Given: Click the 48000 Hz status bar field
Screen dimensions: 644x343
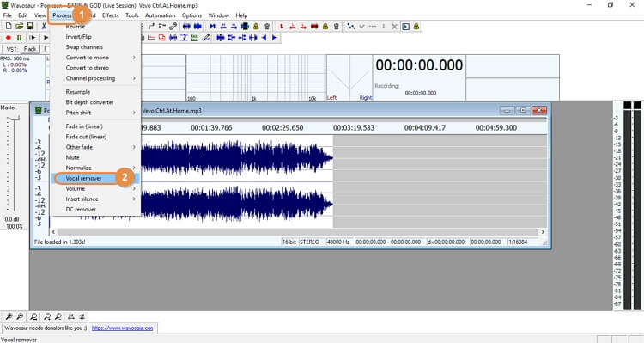Looking at the screenshot, I should (x=338, y=242).
